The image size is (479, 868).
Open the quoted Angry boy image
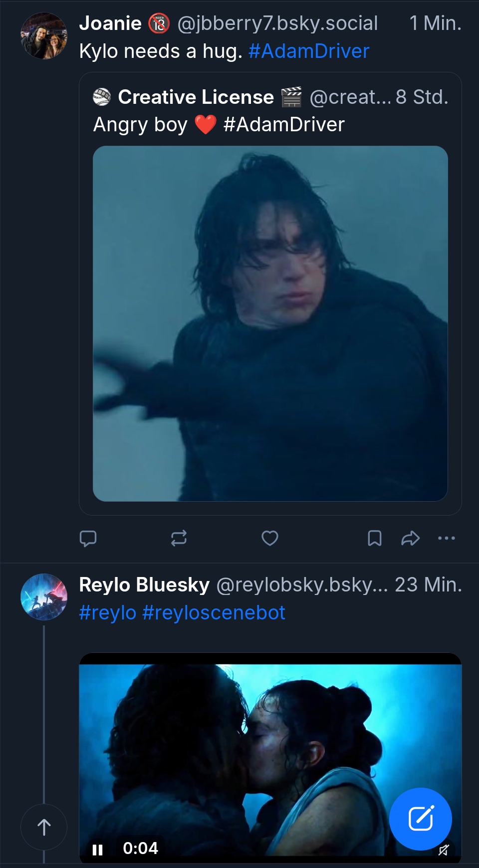[x=270, y=323]
